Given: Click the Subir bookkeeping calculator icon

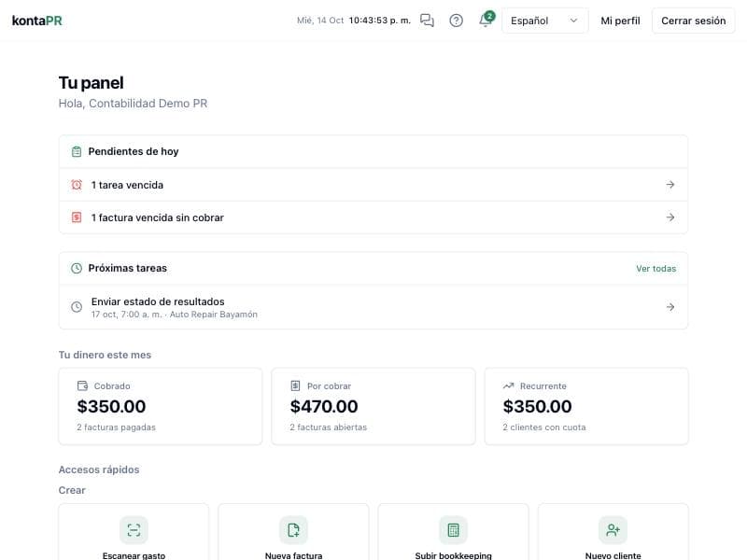Looking at the screenshot, I should (453, 530).
